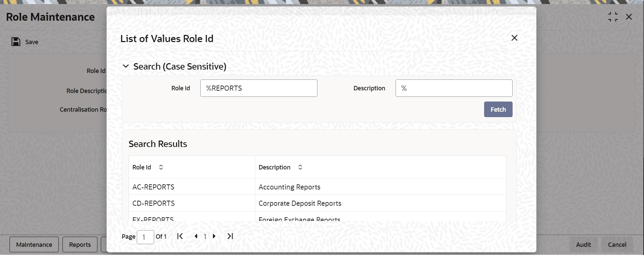Click the Role Id search field
This screenshot has height=255, width=644.
pyautogui.click(x=259, y=88)
